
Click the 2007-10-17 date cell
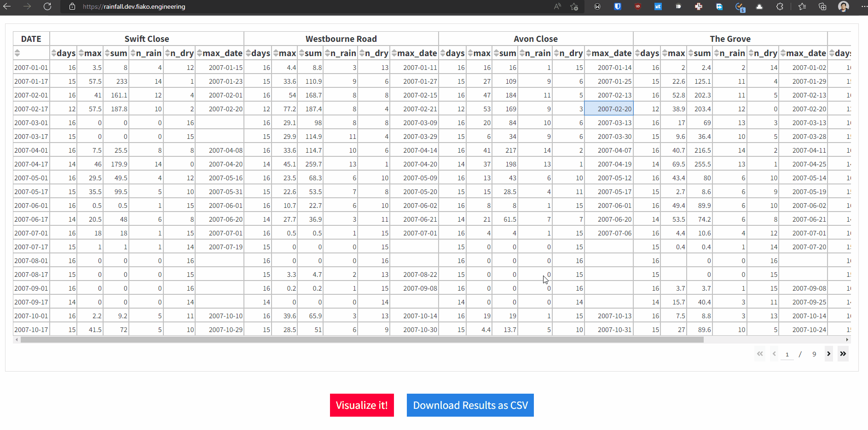pos(31,329)
